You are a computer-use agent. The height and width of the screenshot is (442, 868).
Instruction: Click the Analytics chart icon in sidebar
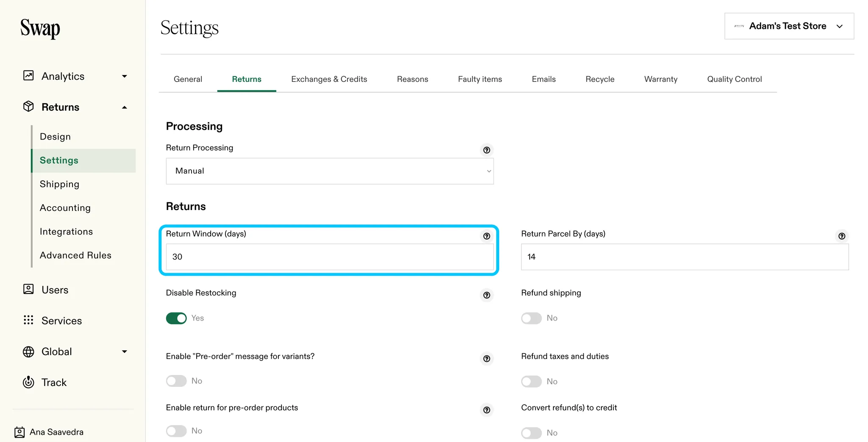[x=28, y=76]
